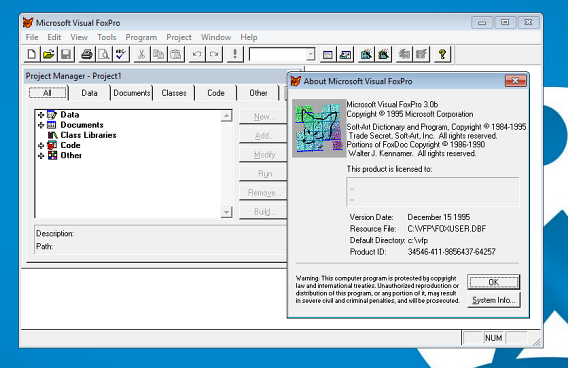The image size is (568, 368).
Task: Expand the Code tree node
Action: [x=41, y=145]
